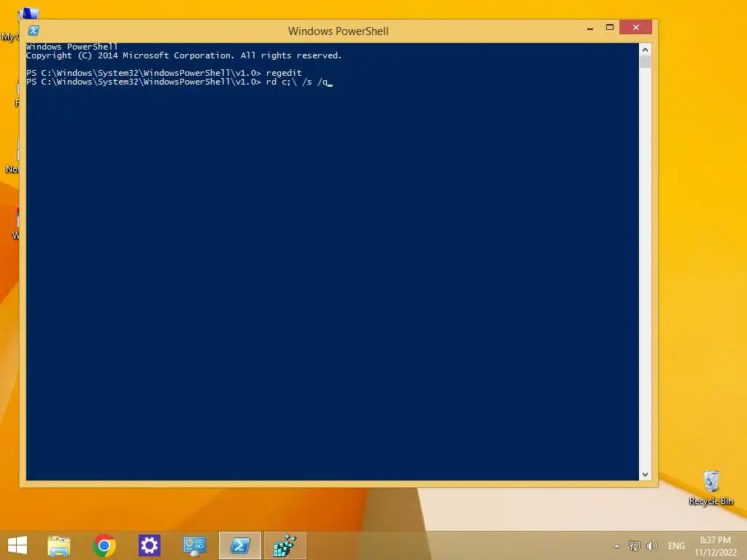Launch File Explorer from the taskbar
Screen dimensions: 747x560
[58, 545]
